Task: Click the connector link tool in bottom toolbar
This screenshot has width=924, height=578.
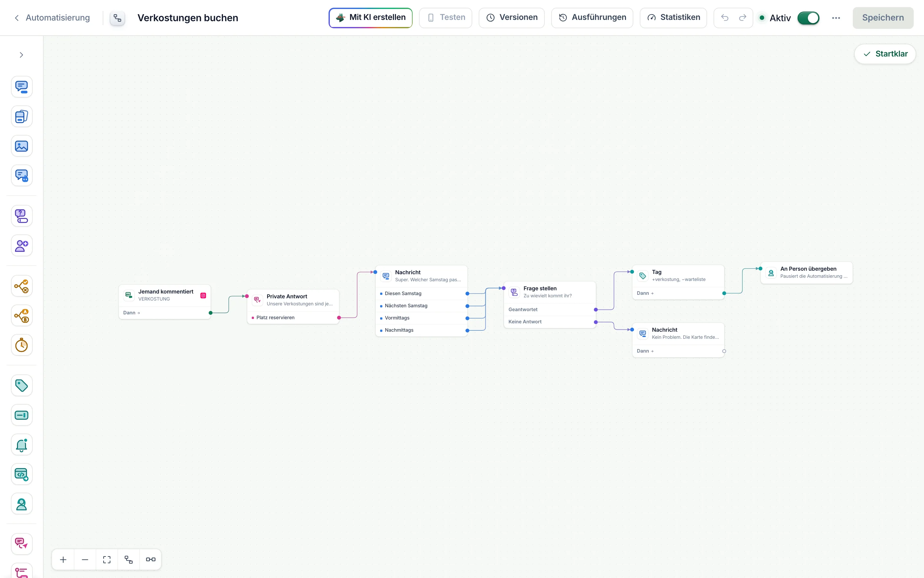Action: click(150, 559)
